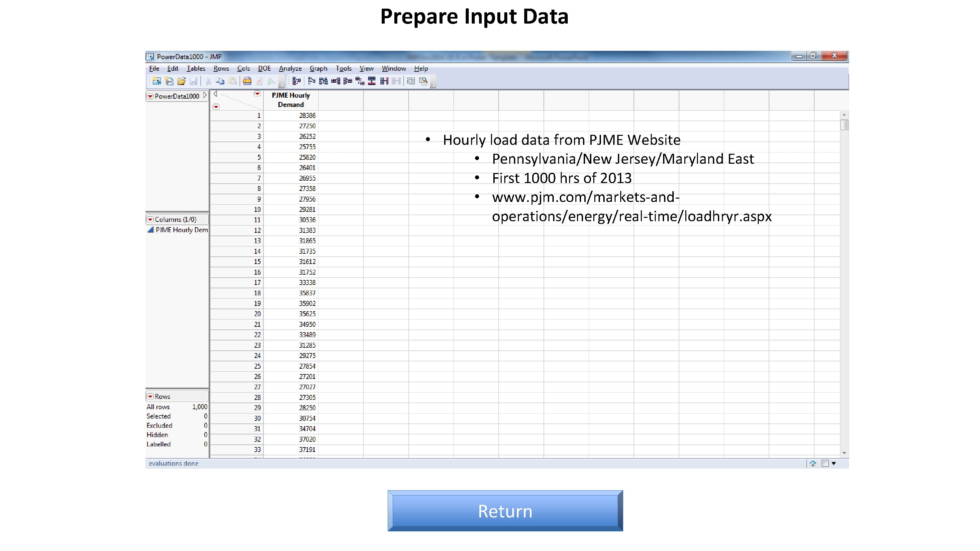Image resolution: width=980 pixels, height=551 pixels.
Task: Click the Open file folder icon
Action: pos(181,81)
